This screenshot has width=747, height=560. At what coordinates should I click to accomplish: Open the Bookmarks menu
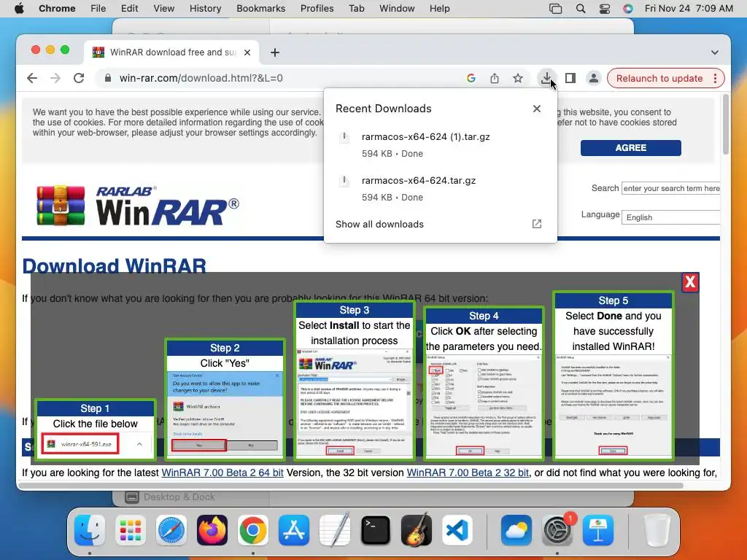[260, 9]
